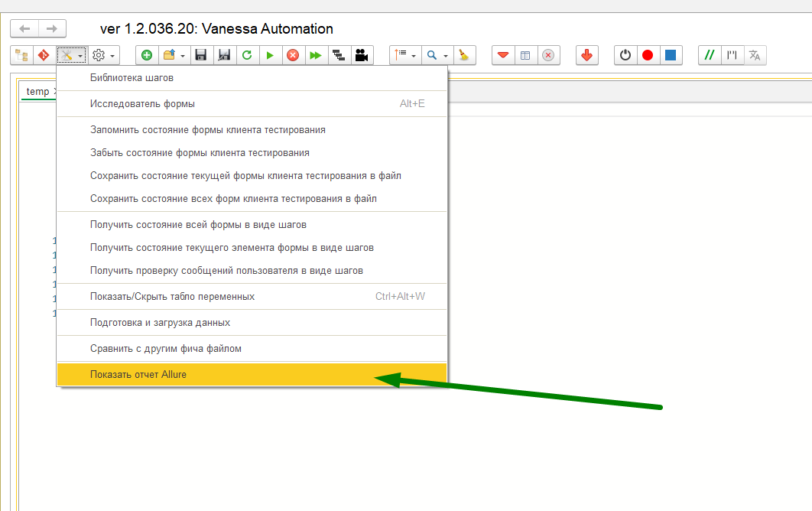Click the black hierarchy steps icon

click(x=339, y=55)
